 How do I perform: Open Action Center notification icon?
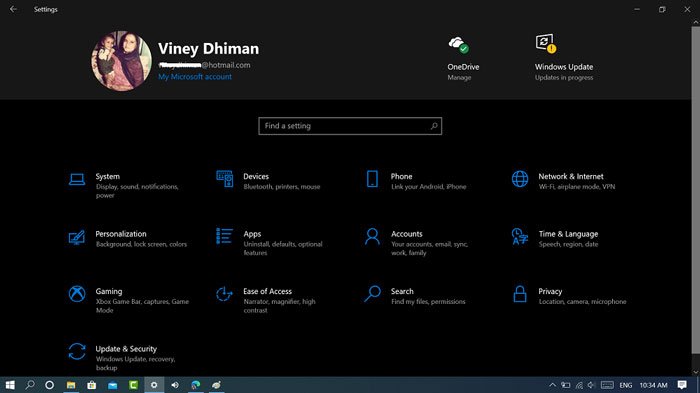tap(682, 385)
